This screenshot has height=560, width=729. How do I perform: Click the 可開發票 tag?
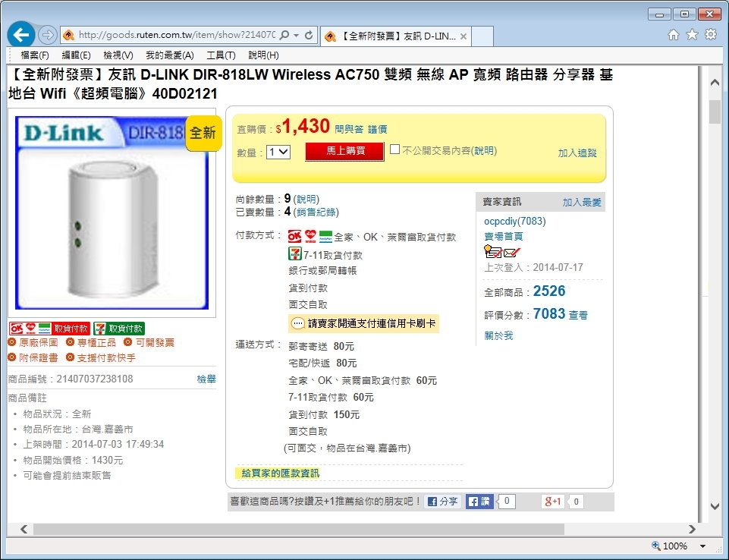pyautogui.click(x=149, y=343)
